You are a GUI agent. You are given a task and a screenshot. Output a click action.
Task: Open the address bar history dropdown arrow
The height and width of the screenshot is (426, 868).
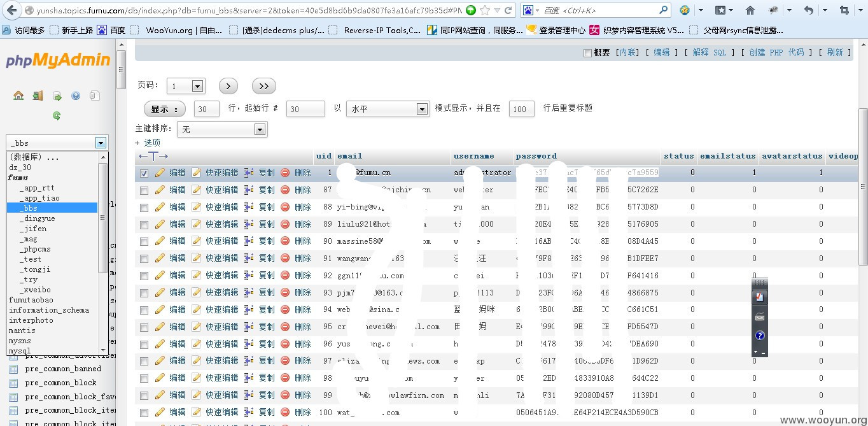click(x=498, y=10)
